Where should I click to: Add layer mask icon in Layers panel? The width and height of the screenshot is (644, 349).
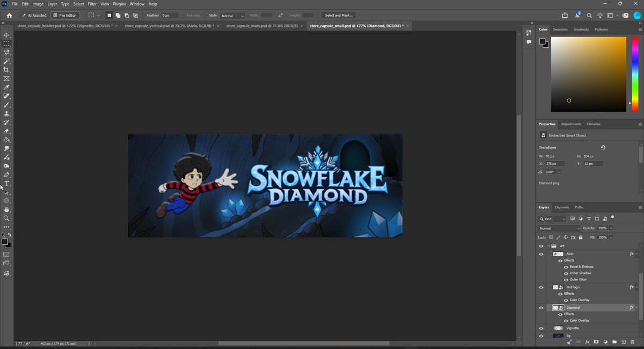[x=596, y=341]
